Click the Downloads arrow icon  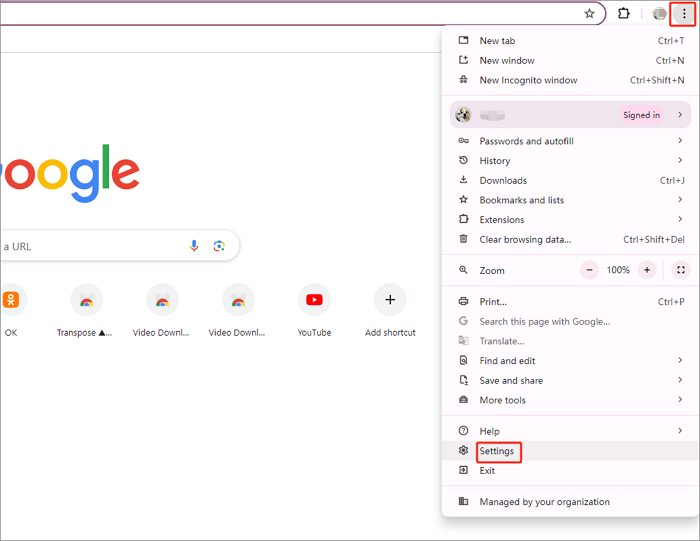[463, 179]
